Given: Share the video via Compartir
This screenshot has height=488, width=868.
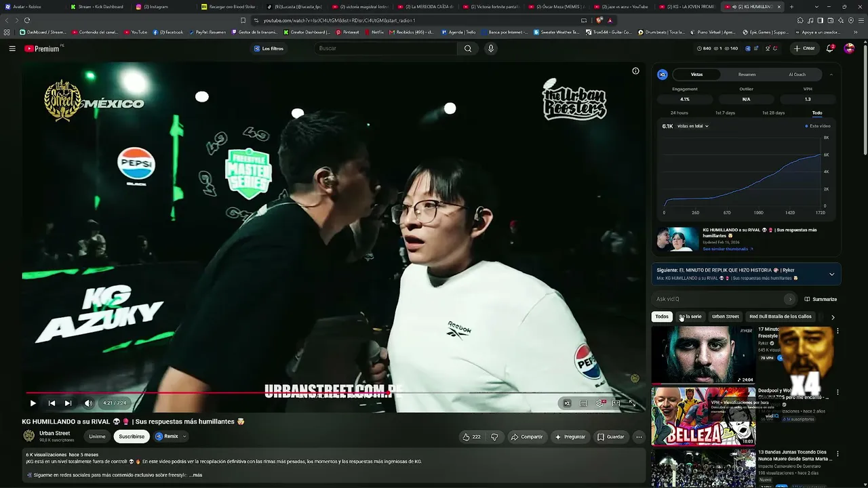Looking at the screenshot, I should pos(527,437).
